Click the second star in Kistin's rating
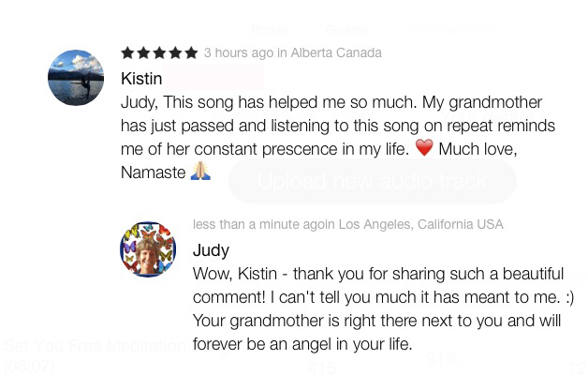The image size is (588, 375). tap(143, 52)
